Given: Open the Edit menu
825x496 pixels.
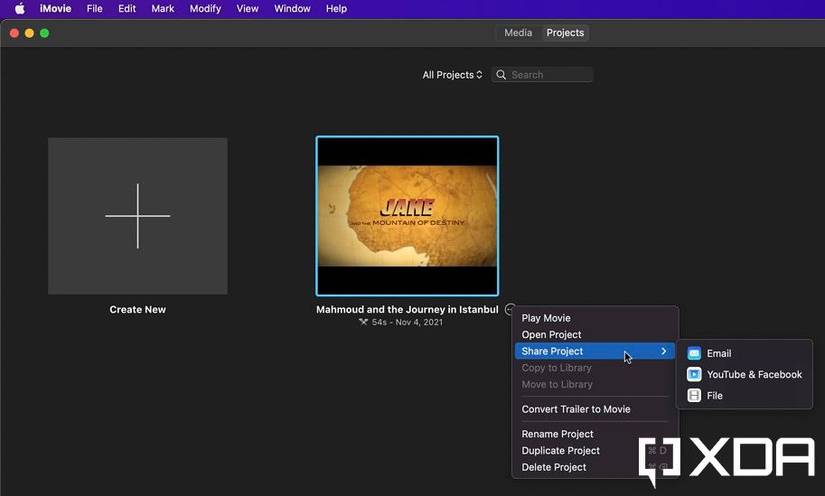Looking at the screenshot, I should [x=127, y=9].
